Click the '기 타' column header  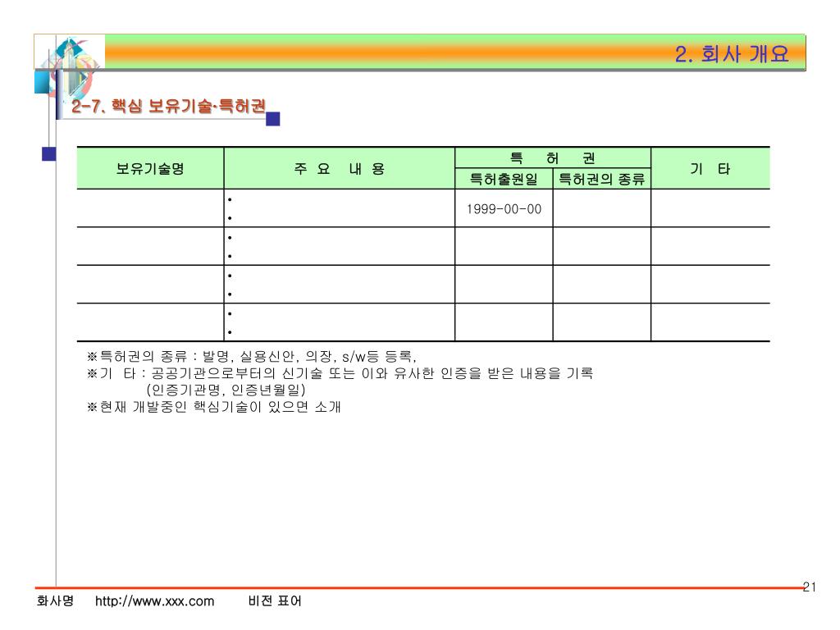pyautogui.click(x=710, y=168)
